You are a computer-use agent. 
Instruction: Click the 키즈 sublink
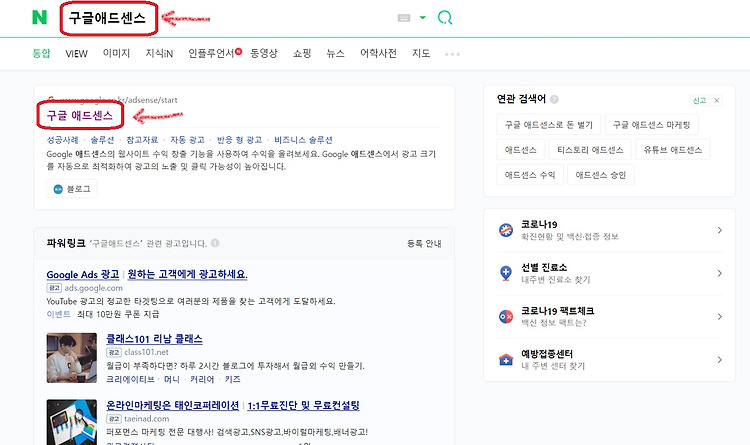point(232,379)
